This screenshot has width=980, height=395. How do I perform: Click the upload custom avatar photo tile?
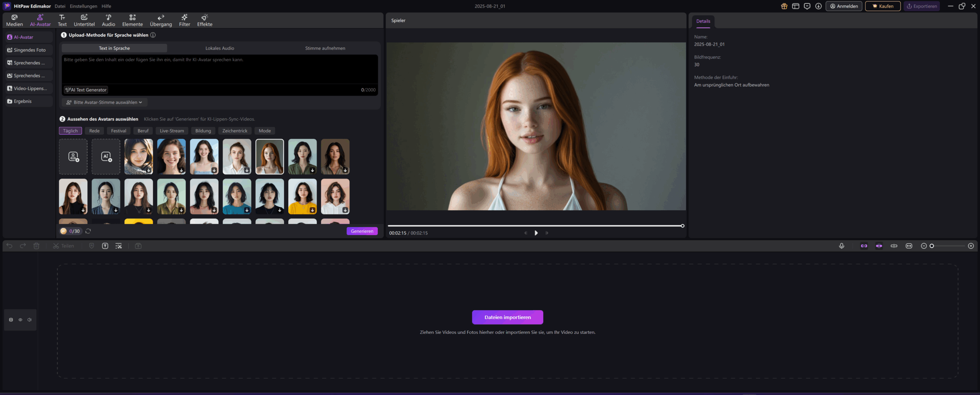click(x=73, y=157)
